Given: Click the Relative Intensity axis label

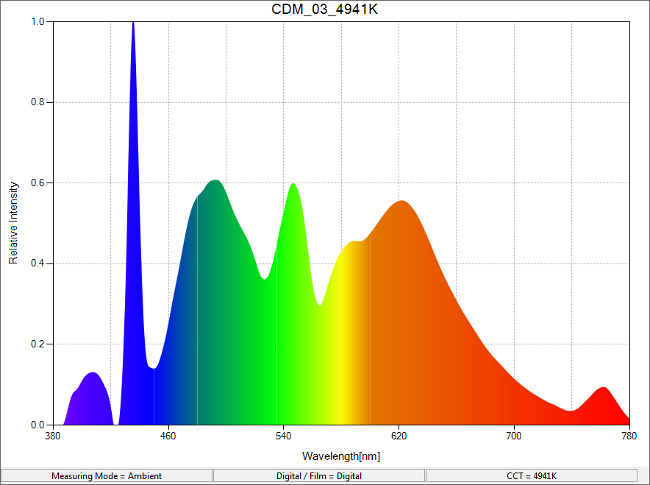Looking at the screenshot, I should [14, 223].
